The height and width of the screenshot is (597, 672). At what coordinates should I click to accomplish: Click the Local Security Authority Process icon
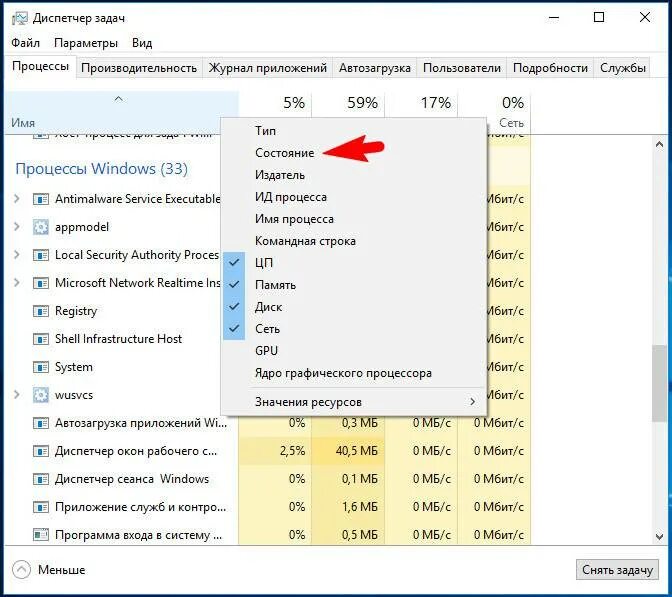[x=41, y=255]
